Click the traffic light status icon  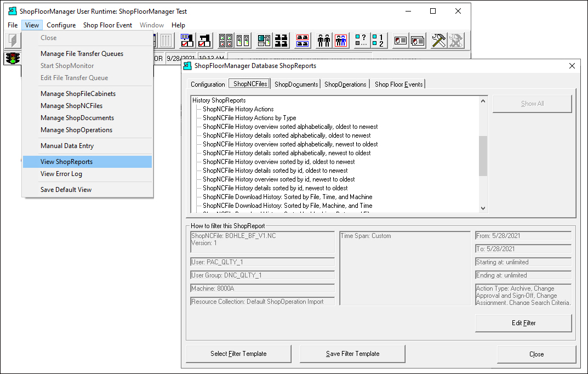point(13,59)
